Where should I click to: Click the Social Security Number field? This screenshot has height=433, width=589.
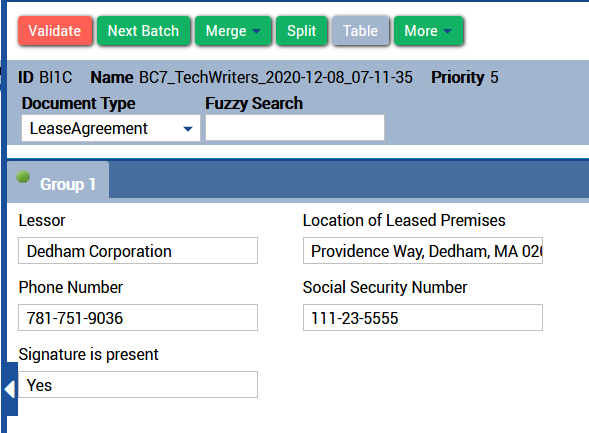coord(423,318)
